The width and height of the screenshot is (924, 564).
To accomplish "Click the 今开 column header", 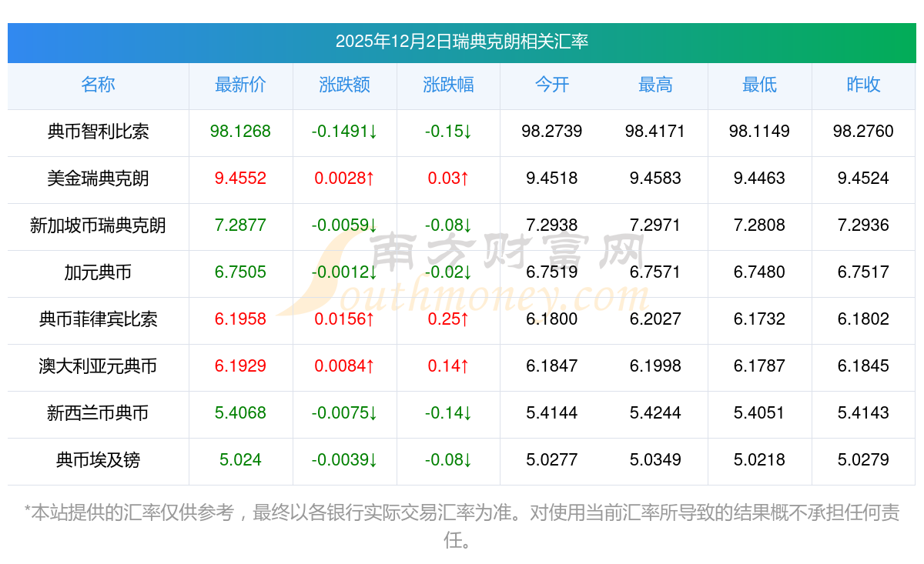I will click(x=551, y=85).
